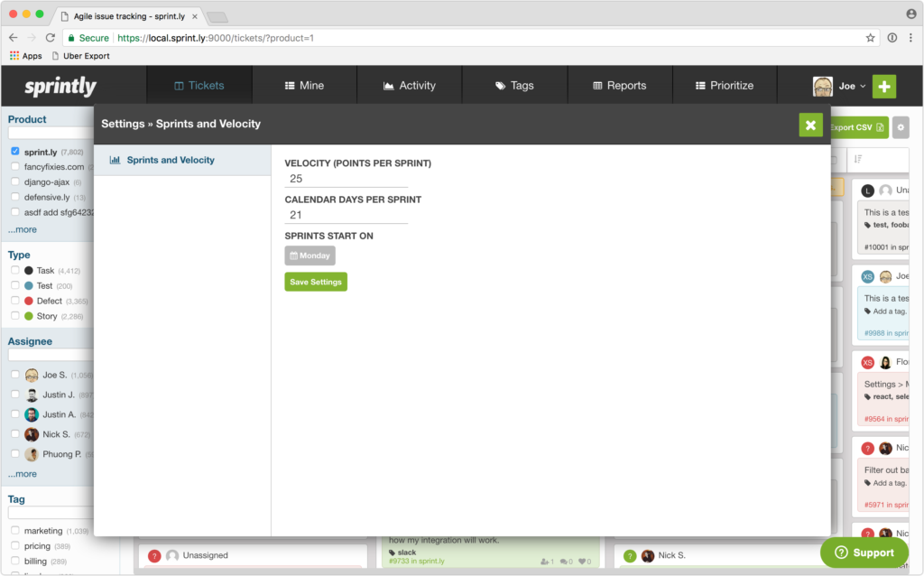The width and height of the screenshot is (924, 576).
Task: Open the Activity page
Action: click(x=409, y=86)
